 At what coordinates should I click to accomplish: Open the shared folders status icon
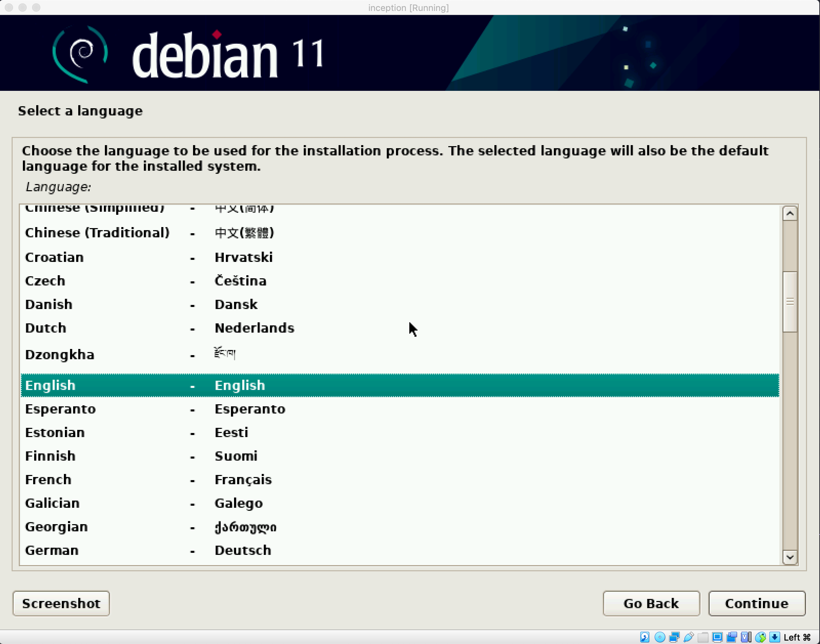click(703, 637)
